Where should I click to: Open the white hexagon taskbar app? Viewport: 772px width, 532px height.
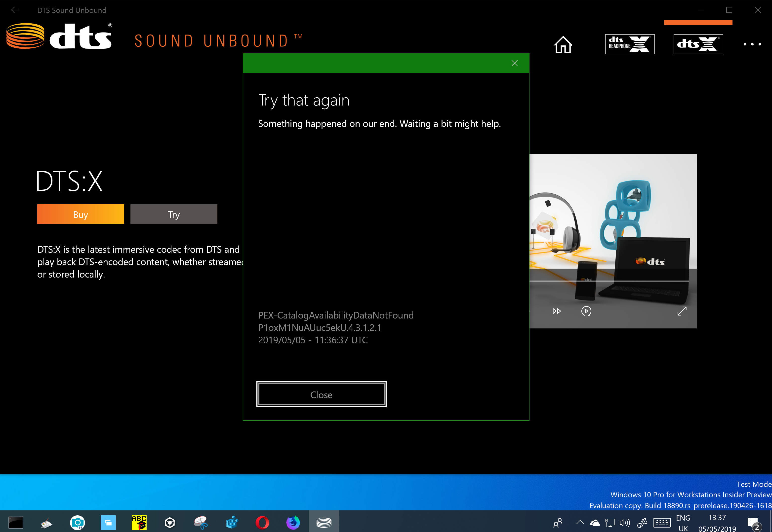tap(170, 522)
